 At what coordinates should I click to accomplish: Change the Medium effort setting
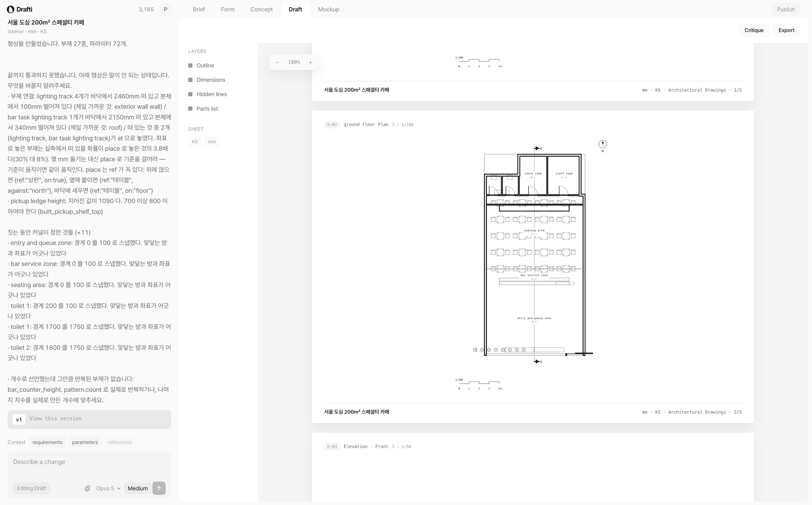point(138,488)
